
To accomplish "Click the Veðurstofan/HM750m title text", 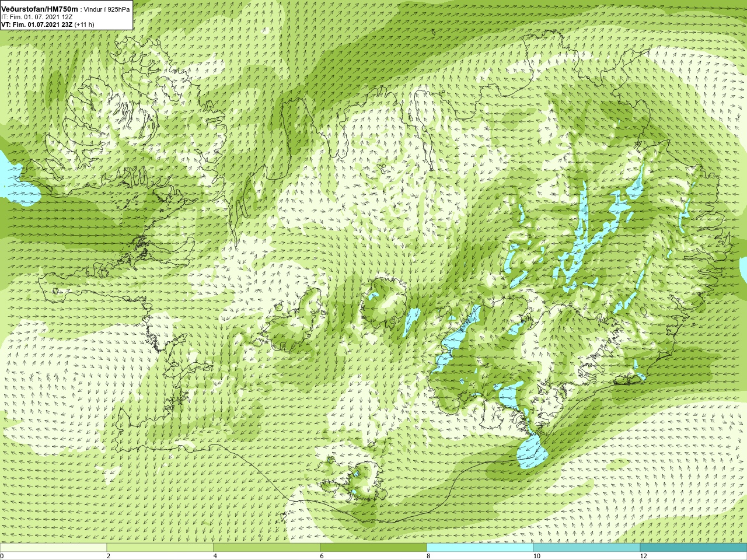I will [x=39, y=9].
